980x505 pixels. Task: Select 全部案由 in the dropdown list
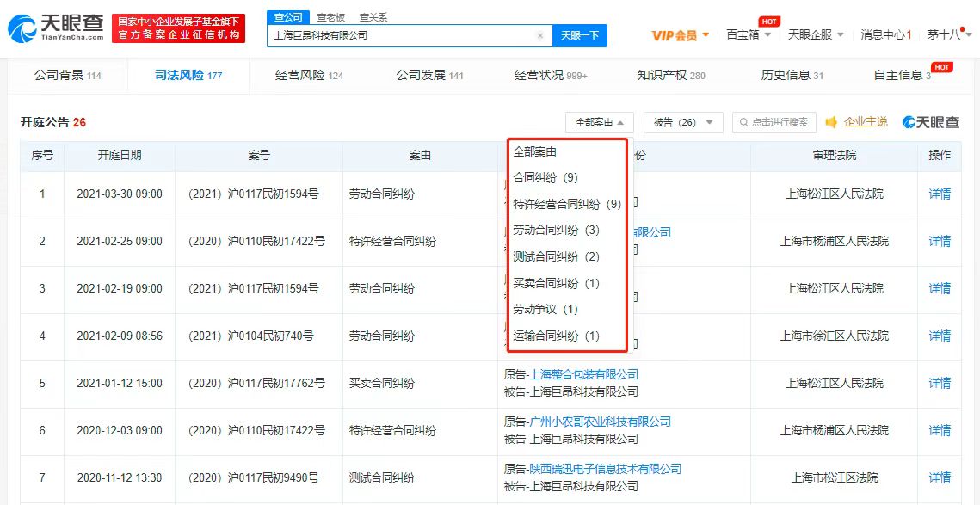534,152
